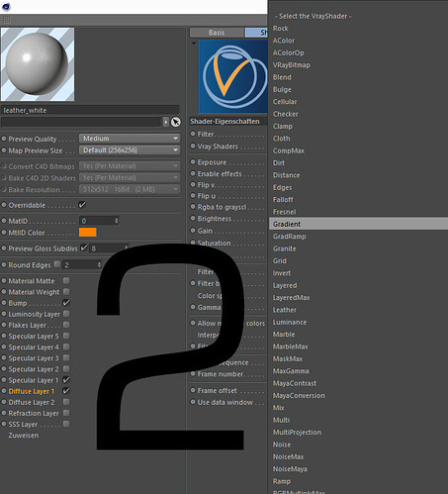Click the V-Ray logo shader preview
Image resolution: width=448 pixels, height=494 pixels.
click(232, 76)
